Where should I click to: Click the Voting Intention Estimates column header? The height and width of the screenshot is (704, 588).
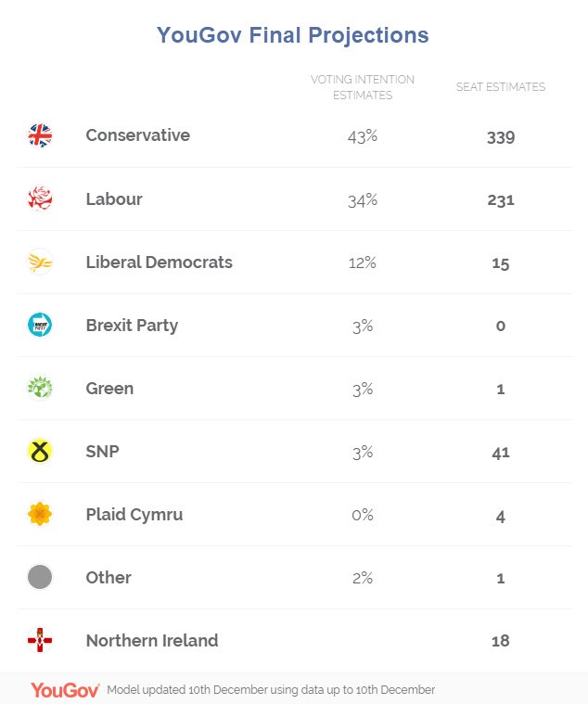362,87
